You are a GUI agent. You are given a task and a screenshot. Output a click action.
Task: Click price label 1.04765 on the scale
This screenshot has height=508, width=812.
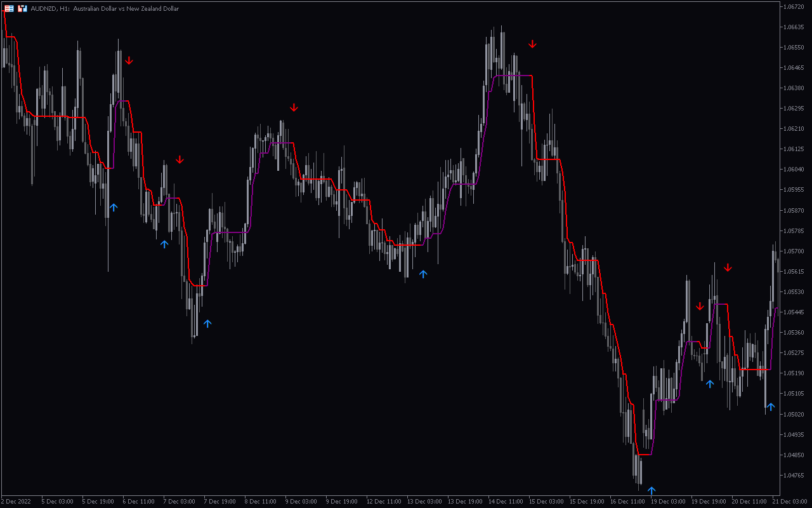[794, 475]
